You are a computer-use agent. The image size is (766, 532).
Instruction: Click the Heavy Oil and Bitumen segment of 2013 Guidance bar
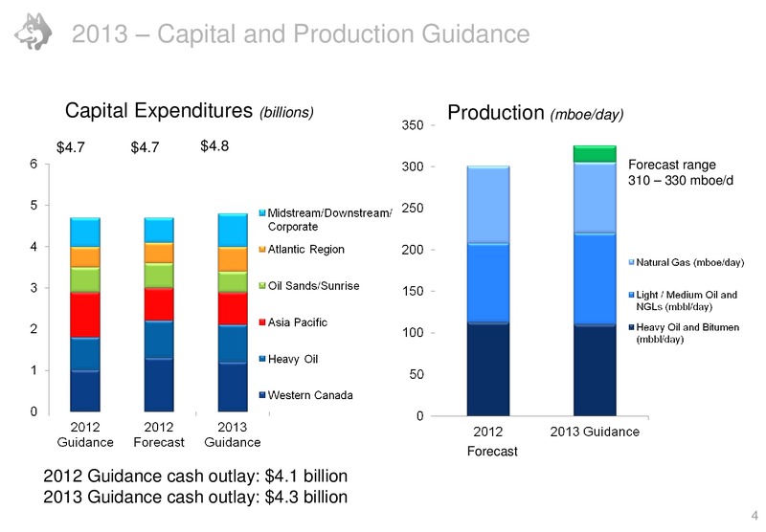[595, 370]
